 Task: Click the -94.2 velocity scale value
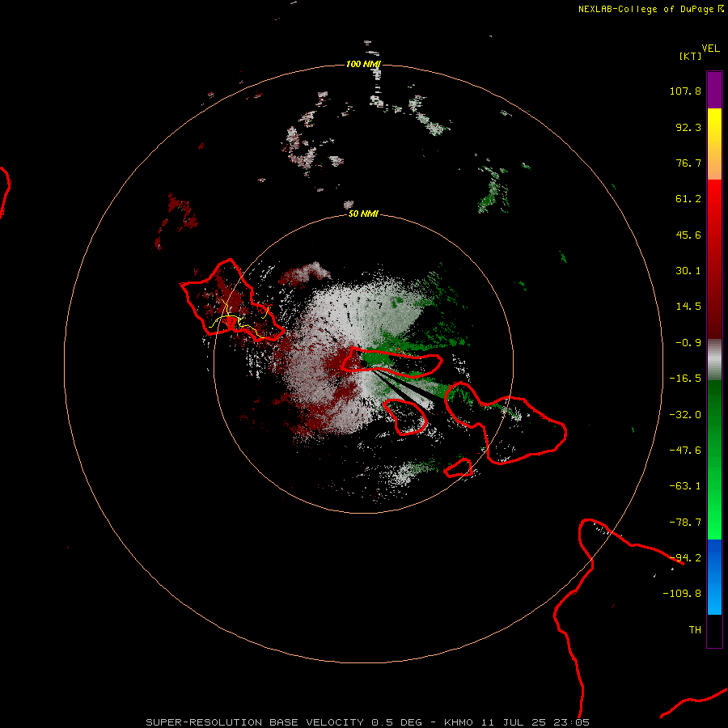[x=685, y=558]
